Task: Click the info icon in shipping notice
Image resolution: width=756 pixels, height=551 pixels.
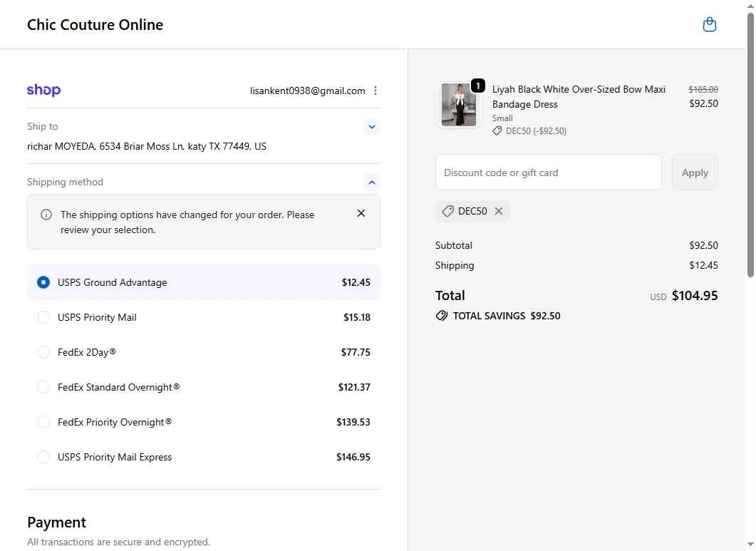Action: click(46, 215)
